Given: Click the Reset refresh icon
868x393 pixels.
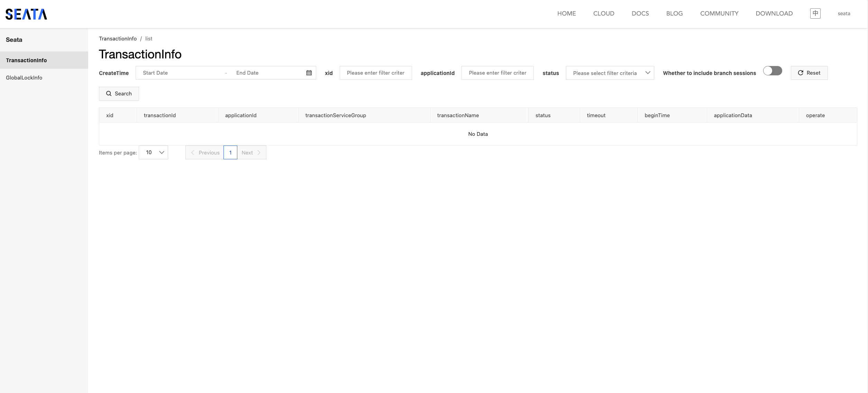Looking at the screenshot, I should click(801, 73).
